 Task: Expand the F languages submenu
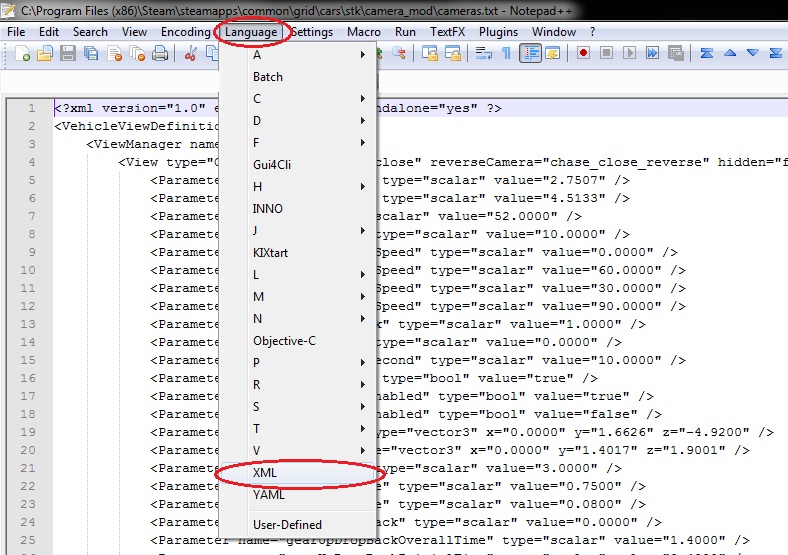(x=299, y=143)
